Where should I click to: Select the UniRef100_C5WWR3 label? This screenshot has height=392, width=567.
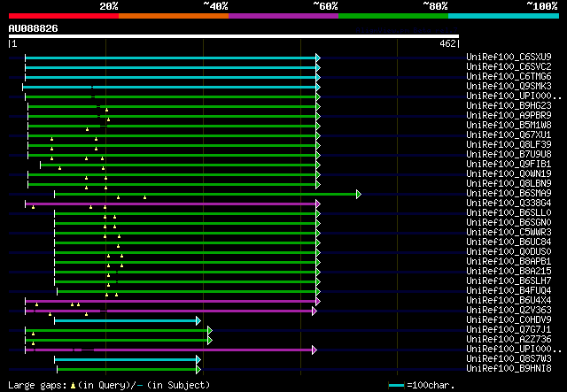509,233
